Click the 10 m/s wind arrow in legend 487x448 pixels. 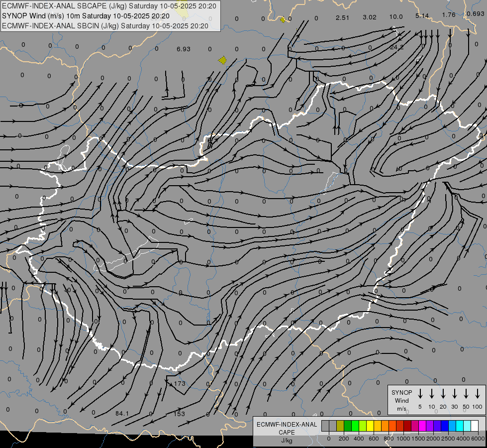tap(431, 394)
